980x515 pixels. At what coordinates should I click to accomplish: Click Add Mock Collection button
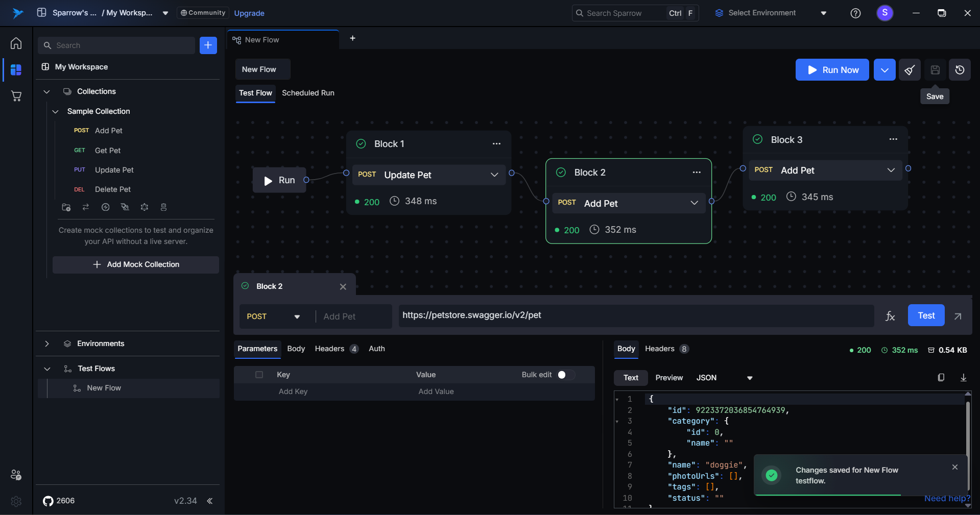pos(136,264)
